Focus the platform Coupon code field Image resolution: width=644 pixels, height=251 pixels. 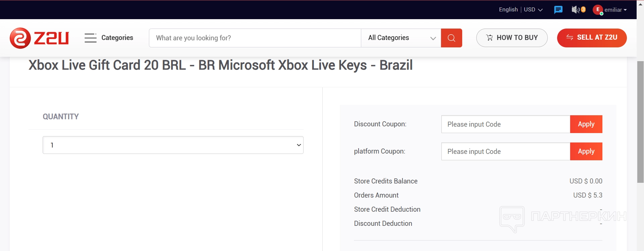[x=505, y=152]
